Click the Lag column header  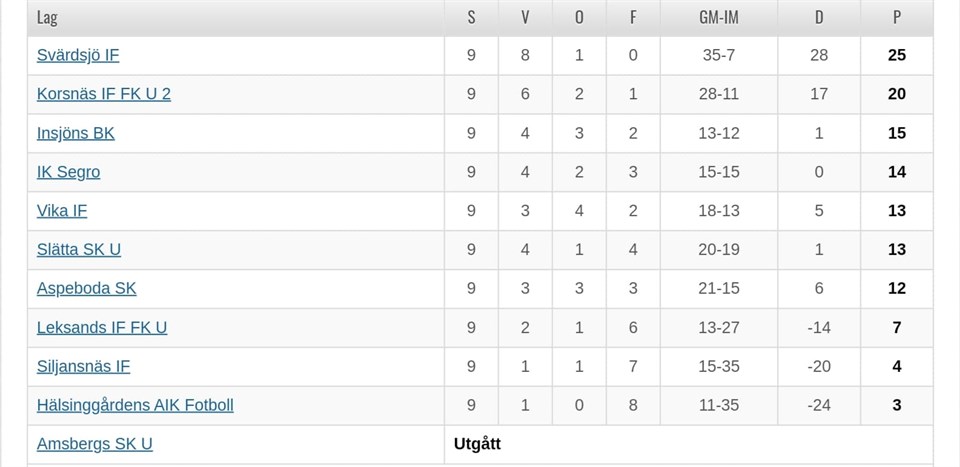[47, 18]
